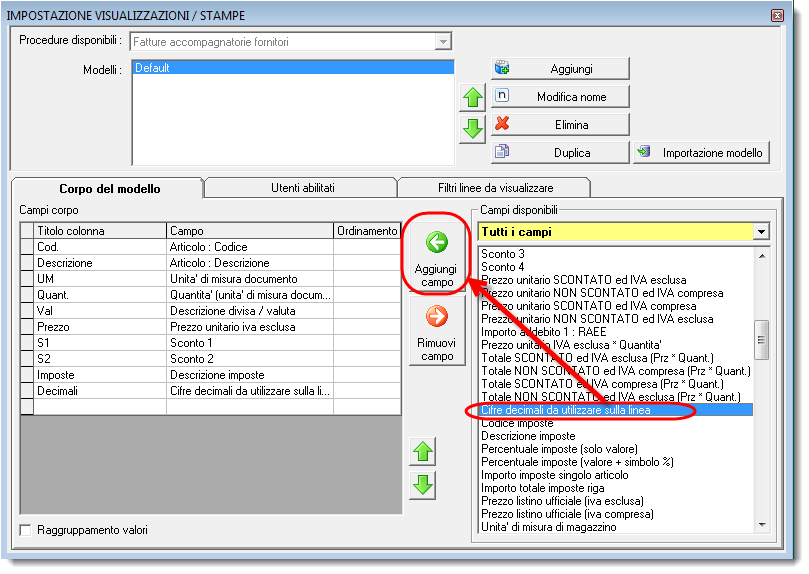
Task: Select Totale NON SCONTATO ed IVA compresa
Action: click(x=616, y=371)
